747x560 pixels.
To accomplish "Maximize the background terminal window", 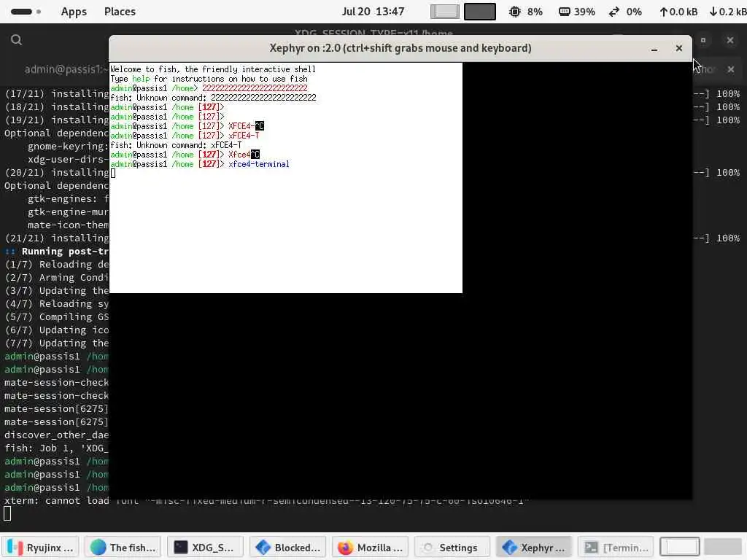I will tap(703, 40).
